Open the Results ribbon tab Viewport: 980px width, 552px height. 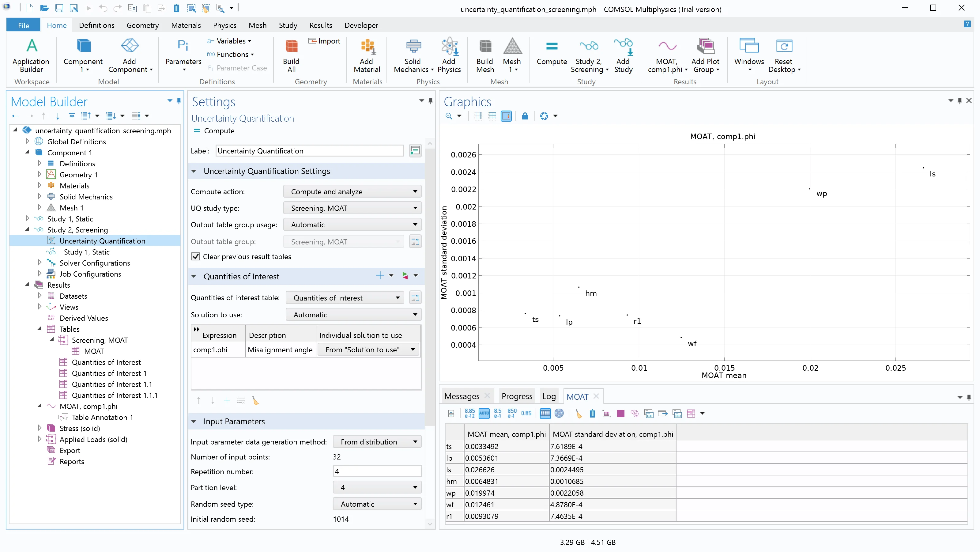320,25
